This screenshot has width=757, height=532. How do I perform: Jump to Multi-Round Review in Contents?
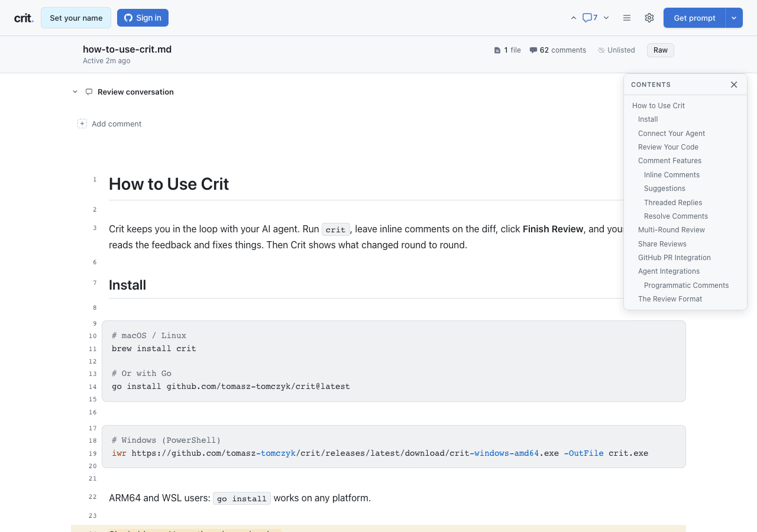click(671, 230)
